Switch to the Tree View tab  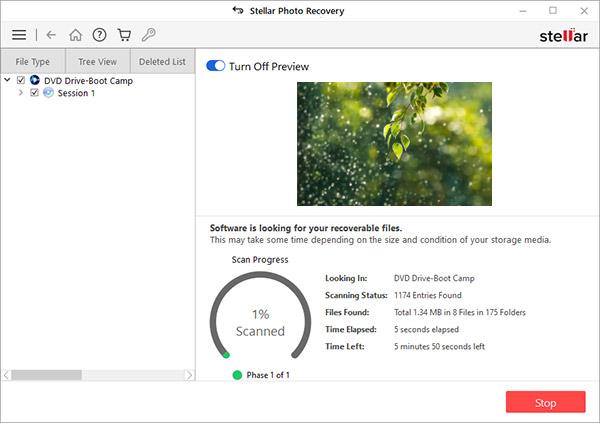[97, 61]
